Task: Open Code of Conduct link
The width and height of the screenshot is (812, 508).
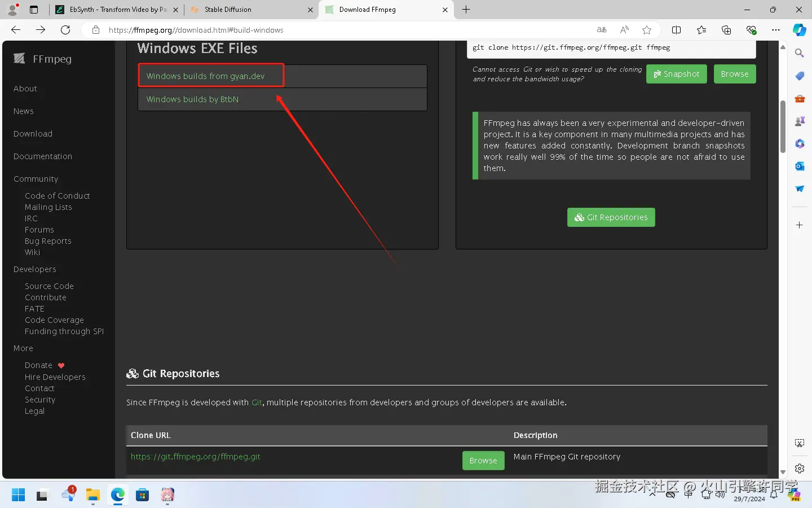Action: point(58,196)
